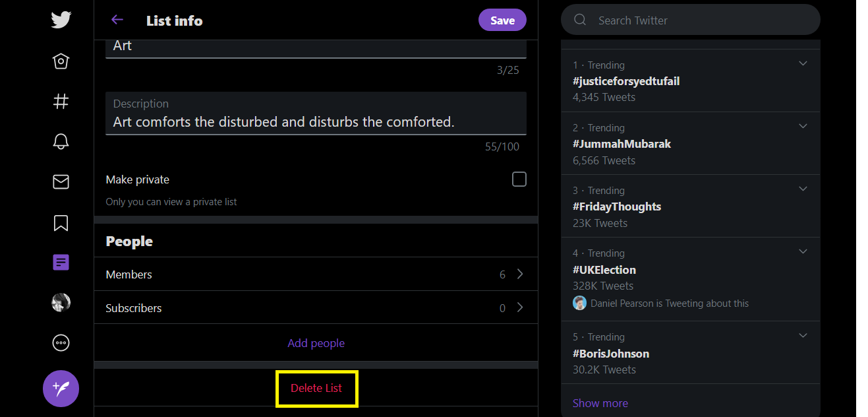Click the List info page title

coord(175,20)
